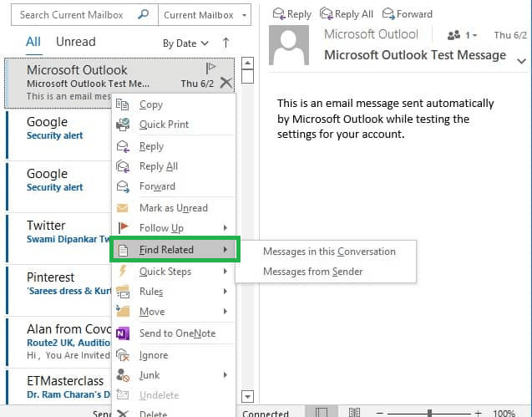The height and width of the screenshot is (417, 532).
Task: Click the 100% zoom level
Action: pyautogui.click(x=504, y=414)
